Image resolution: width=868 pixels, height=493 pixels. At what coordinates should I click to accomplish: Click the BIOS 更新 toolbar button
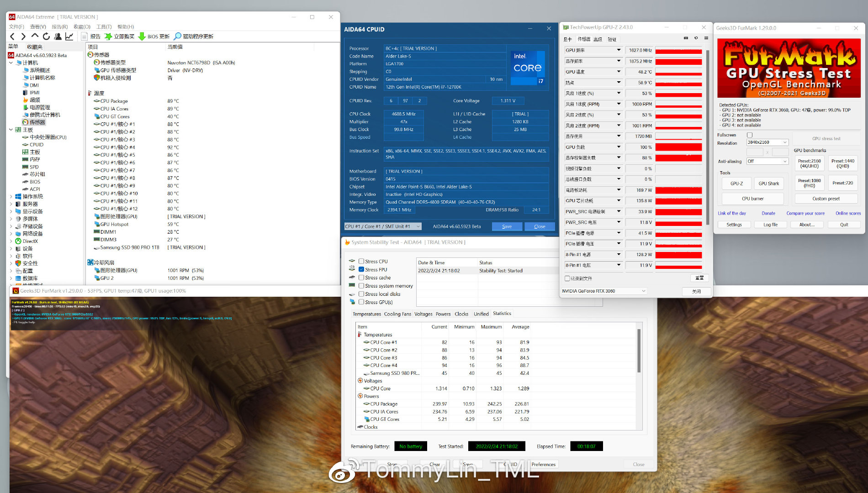click(x=154, y=37)
